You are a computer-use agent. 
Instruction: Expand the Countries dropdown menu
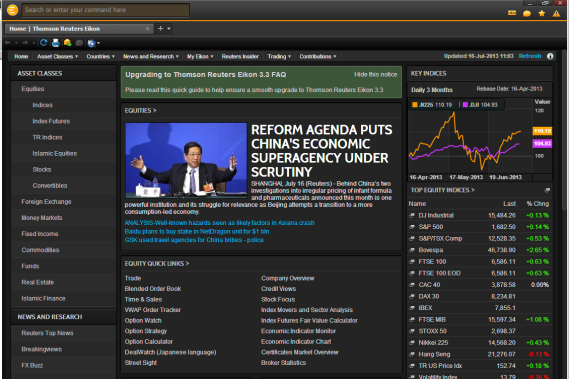pos(101,56)
